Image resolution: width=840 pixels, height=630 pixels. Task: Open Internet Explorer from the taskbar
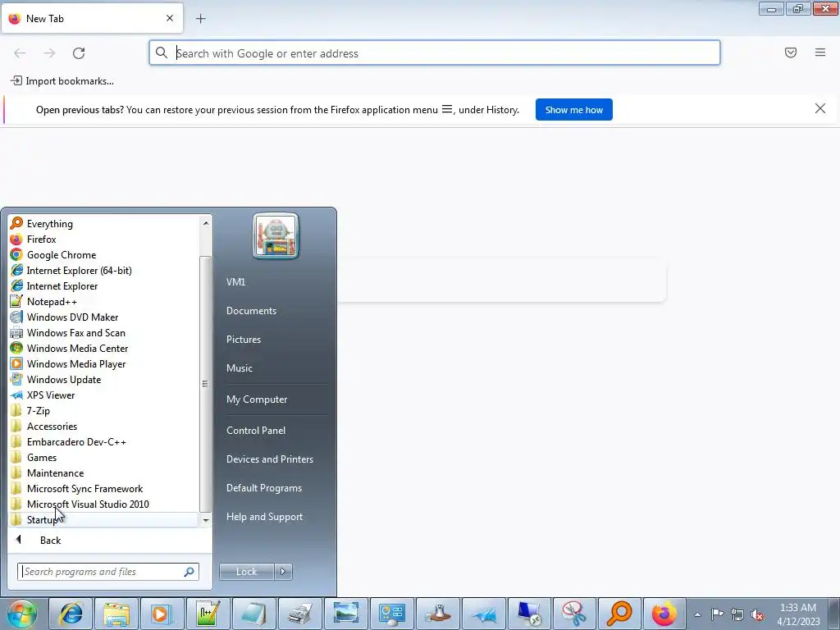tap(71, 614)
